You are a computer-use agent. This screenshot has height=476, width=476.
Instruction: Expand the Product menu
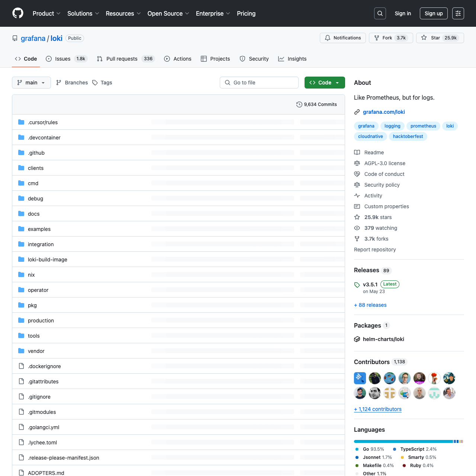click(46, 13)
